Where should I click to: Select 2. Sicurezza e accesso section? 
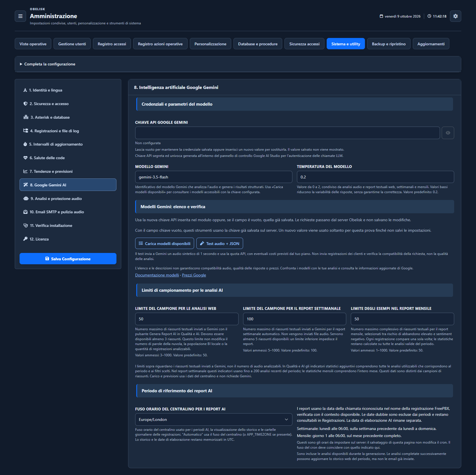[x=68, y=104]
